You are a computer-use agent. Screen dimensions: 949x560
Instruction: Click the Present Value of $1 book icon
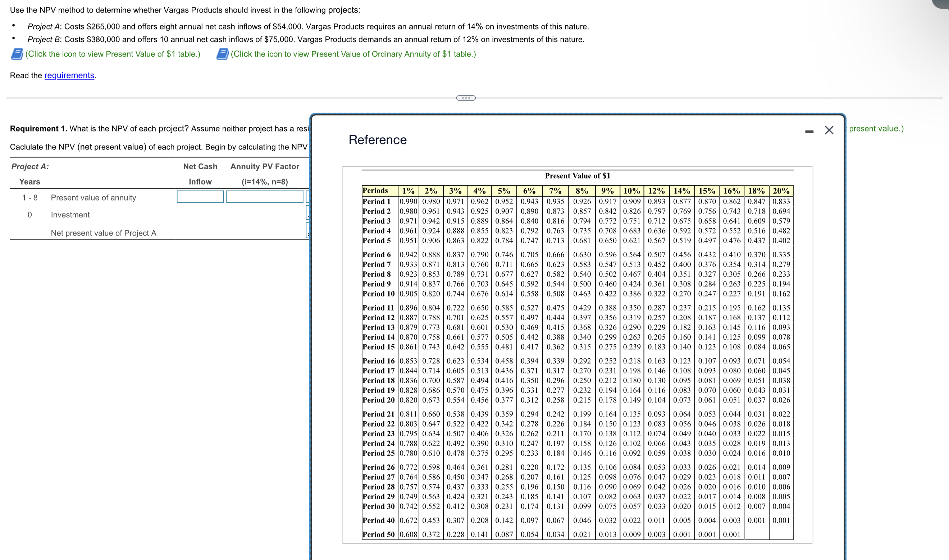tap(17, 54)
